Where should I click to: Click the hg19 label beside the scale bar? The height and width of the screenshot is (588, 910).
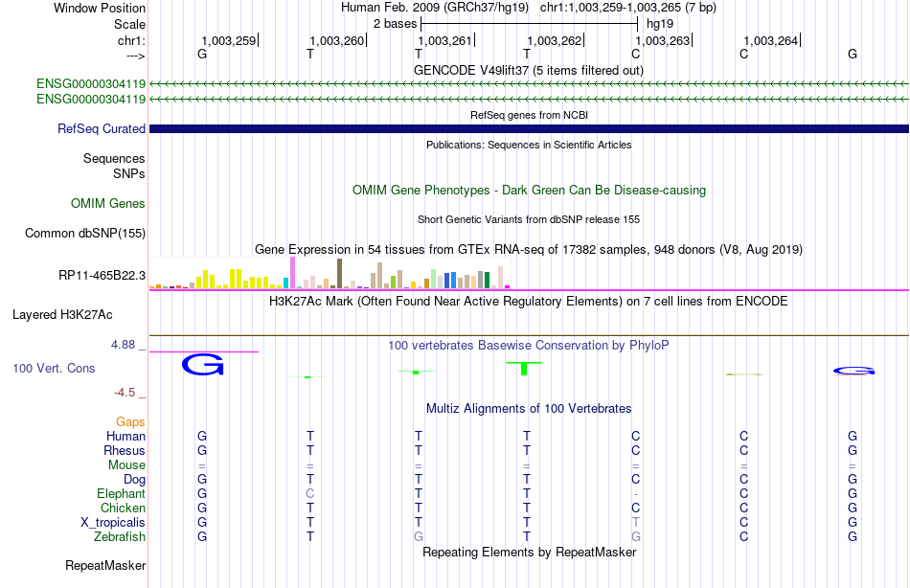660,24
